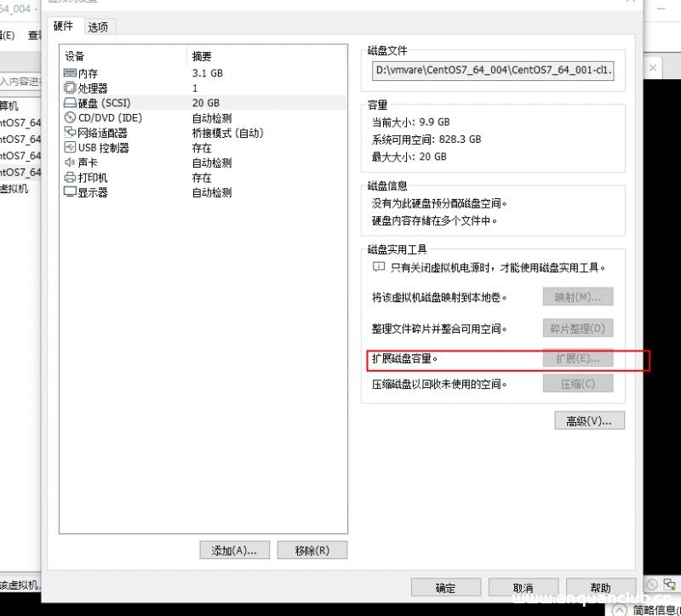This screenshot has height=616, width=681.
Task: Select the 内存 (Memory) device
Action: 85,73
